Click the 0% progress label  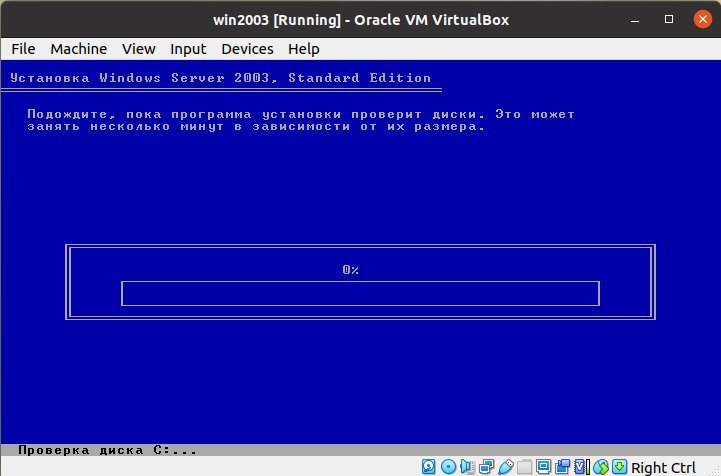350,270
